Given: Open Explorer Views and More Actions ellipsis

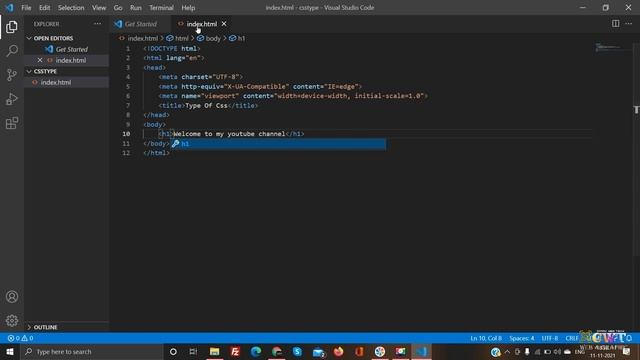Looking at the screenshot, I should [98, 24].
